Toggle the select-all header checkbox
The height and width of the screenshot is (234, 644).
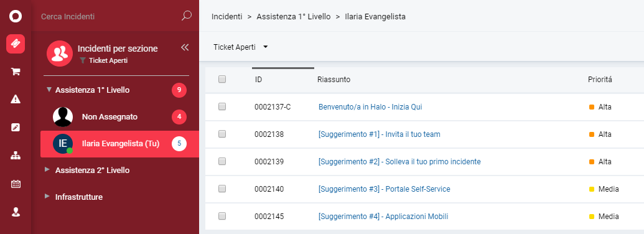pyautogui.click(x=222, y=79)
